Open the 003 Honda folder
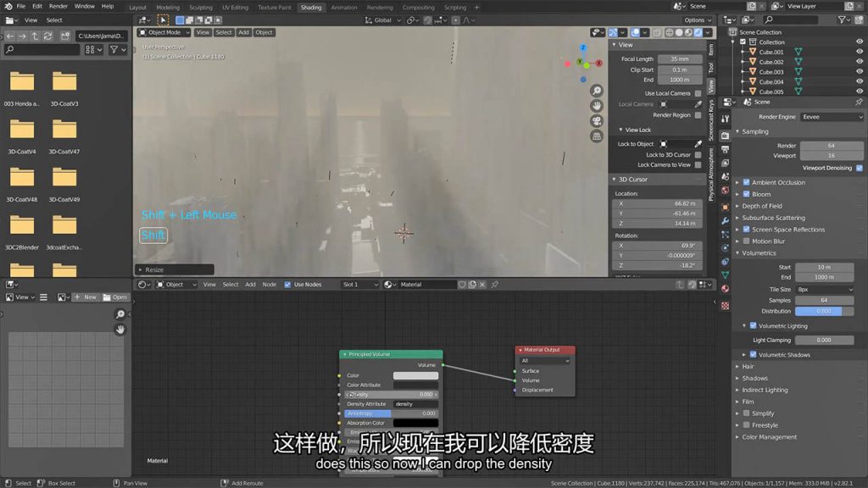 [x=22, y=87]
